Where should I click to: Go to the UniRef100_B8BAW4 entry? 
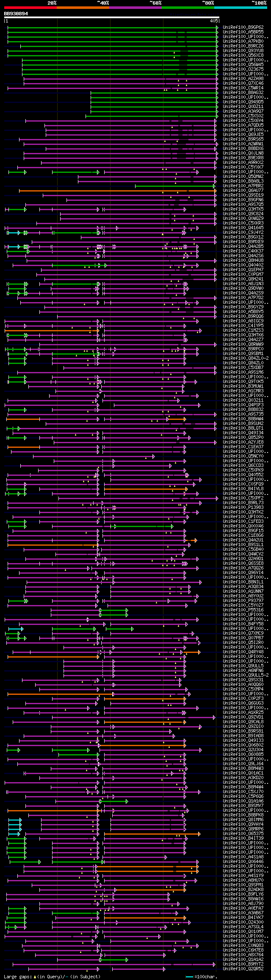click(x=243, y=419)
